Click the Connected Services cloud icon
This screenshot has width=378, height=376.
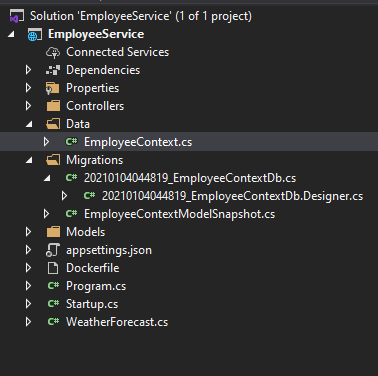(53, 52)
